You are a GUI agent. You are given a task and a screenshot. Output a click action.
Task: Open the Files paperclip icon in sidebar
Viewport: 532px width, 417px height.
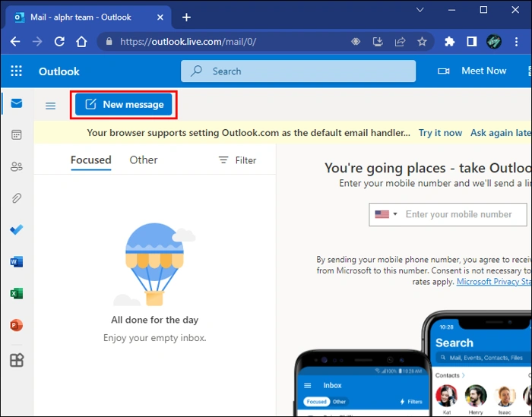point(16,198)
